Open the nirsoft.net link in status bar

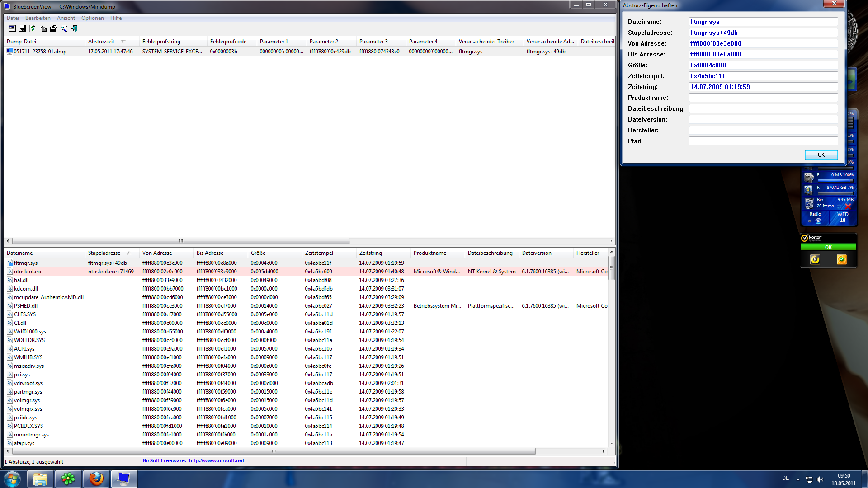(216, 460)
